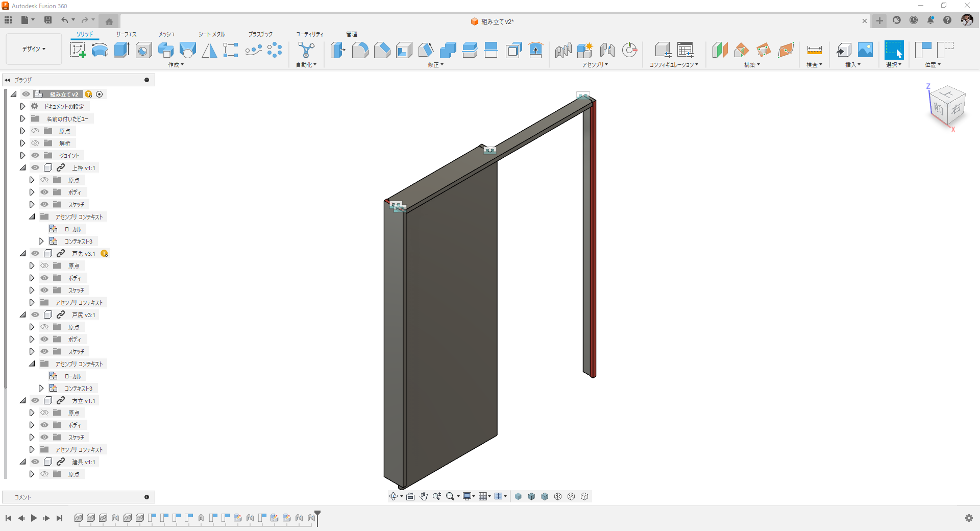The width and height of the screenshot is (980, 531).
Task: Collapse the 戸先 v3:1 component node
Action: click(22, 253)
